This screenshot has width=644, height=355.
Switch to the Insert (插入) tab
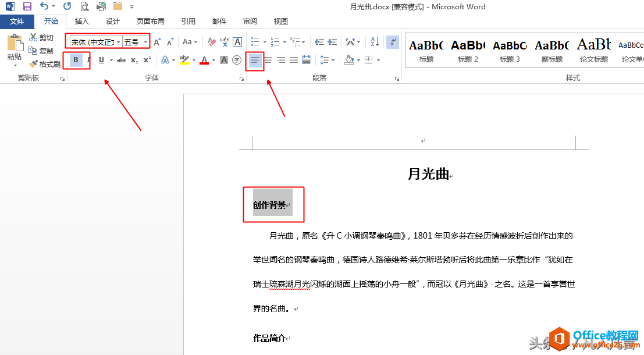click(81, 22)
